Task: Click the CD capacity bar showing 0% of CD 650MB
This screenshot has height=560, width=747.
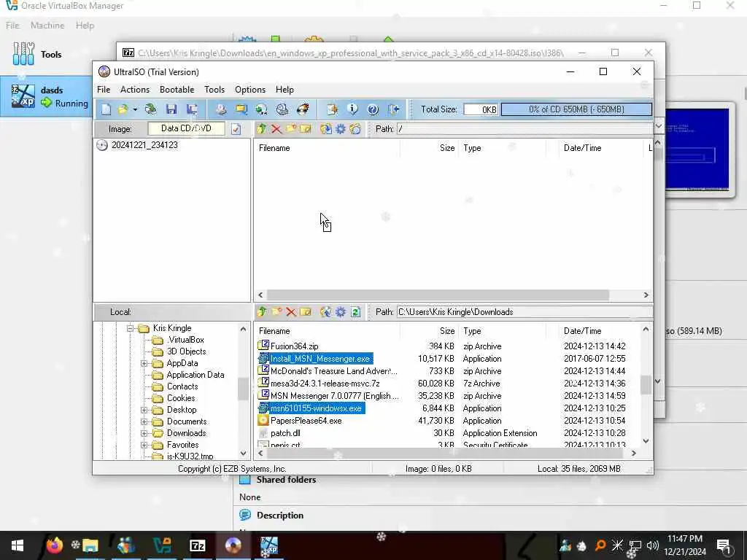Action: pos(576,109)
